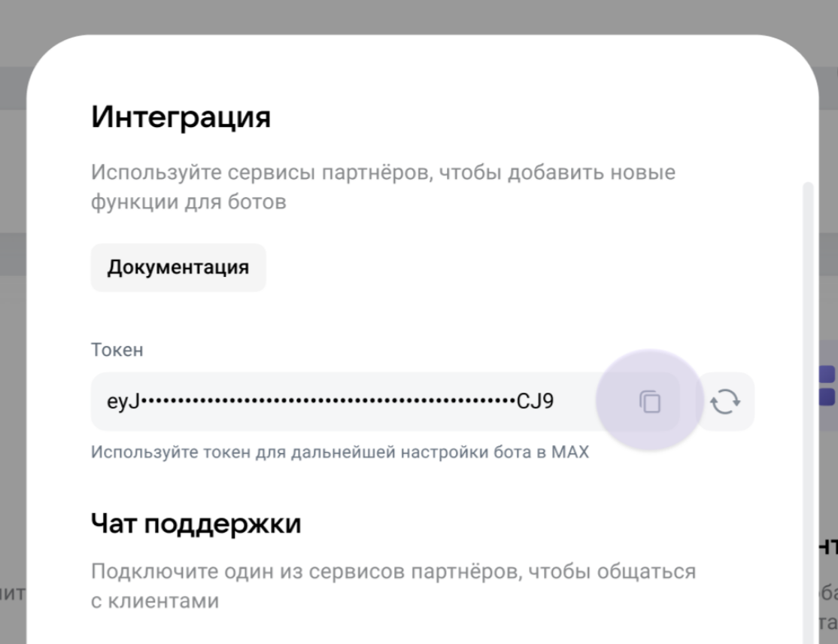Select the copy icon inside the highlighted circle
The height and width of the screenshot is (644, 838).
(648, 400)
